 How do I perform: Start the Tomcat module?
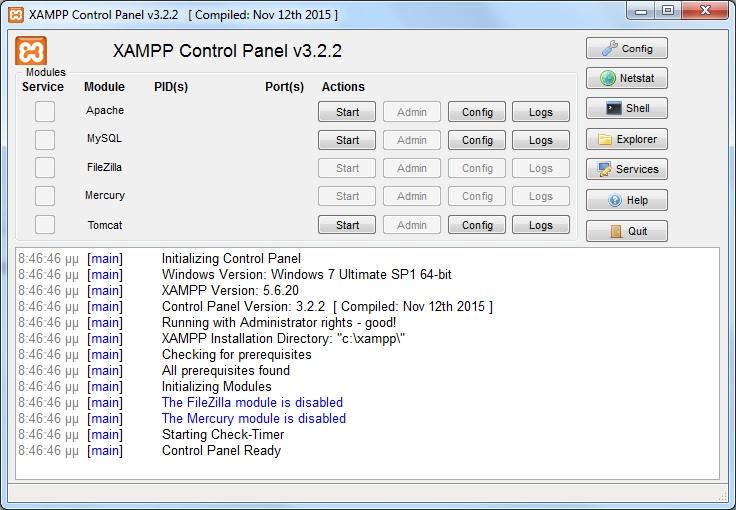tap(347, 225)
